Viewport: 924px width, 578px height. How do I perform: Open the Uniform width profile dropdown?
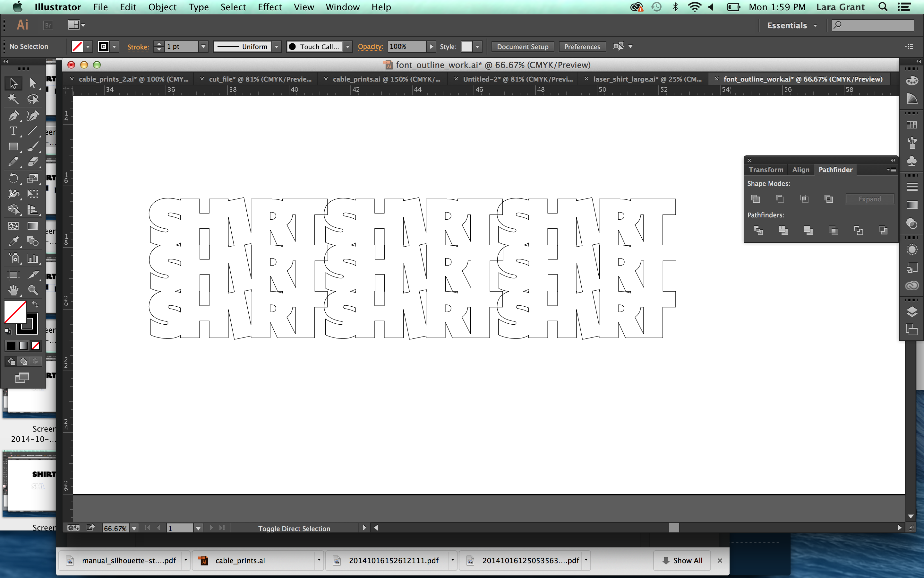(x=277, y=47)
